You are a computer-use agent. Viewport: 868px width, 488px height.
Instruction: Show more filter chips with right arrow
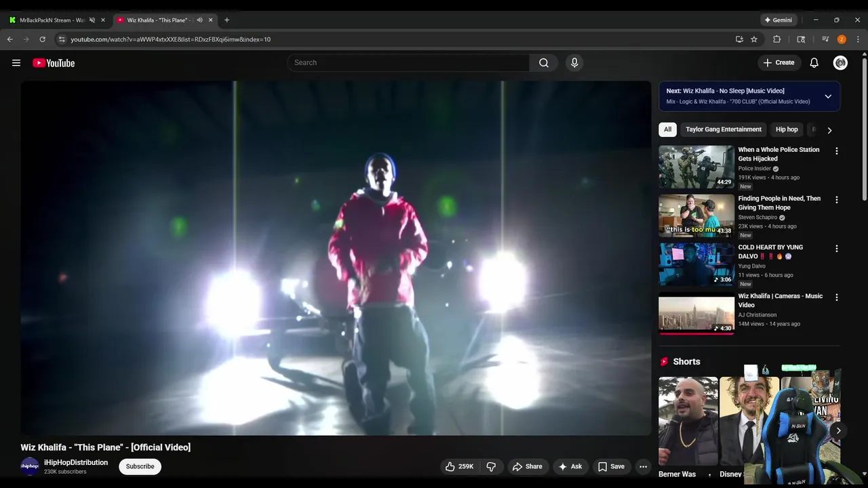pyautogui.click(x=829, y=130)
